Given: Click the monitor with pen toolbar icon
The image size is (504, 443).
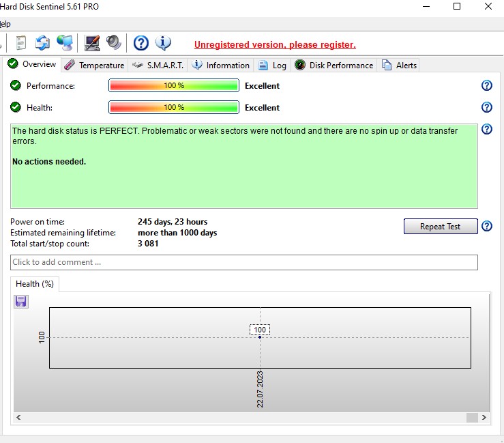Looking at the screenshot, I should [x=92, y=43].
